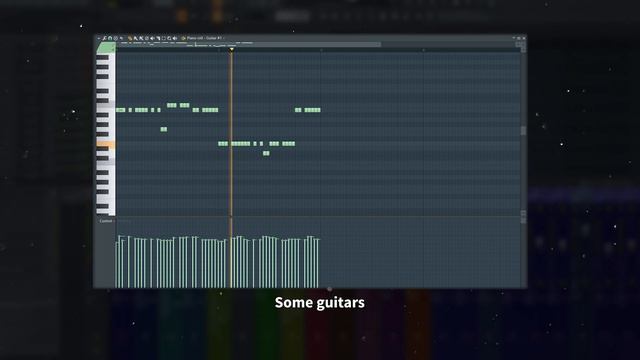This screenshot has width=640, height=360.
Task: Click the first velocity bar in the event editor
Action: click(x=117, y=264)
